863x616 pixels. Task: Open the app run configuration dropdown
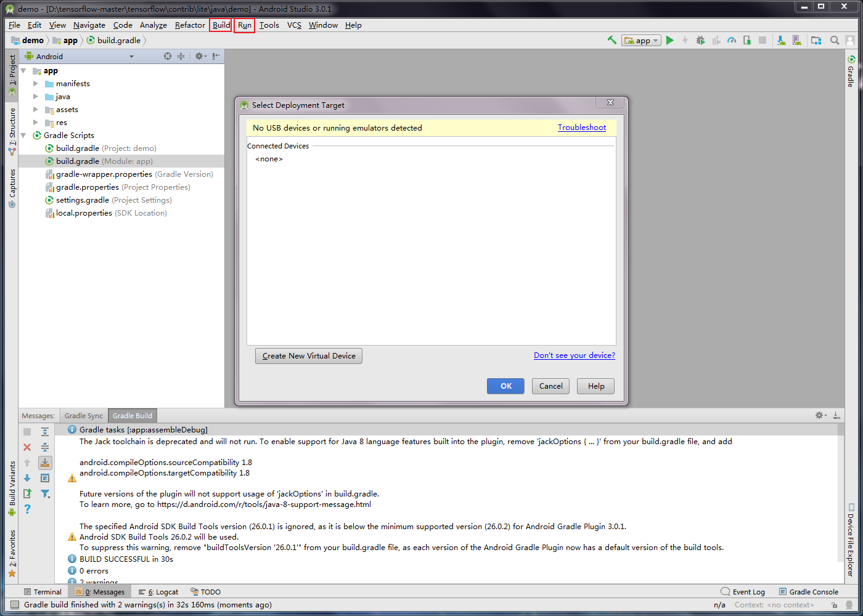(x=641, y=41)
